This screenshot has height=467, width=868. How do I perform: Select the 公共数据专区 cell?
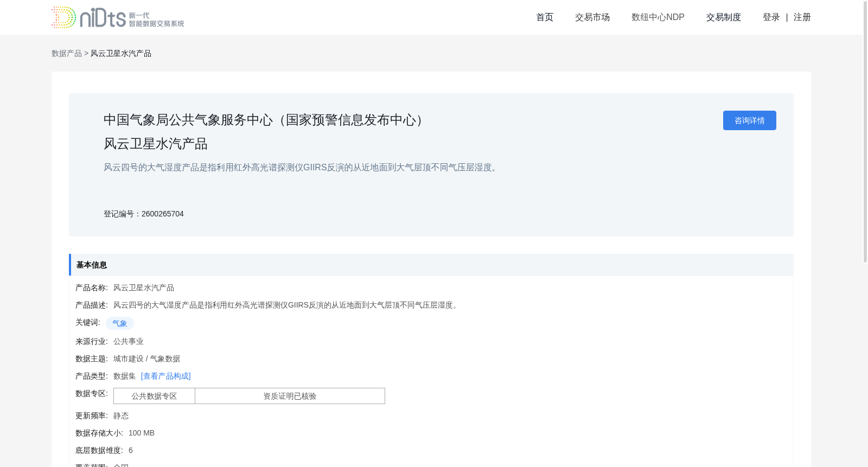pos(154,396)
